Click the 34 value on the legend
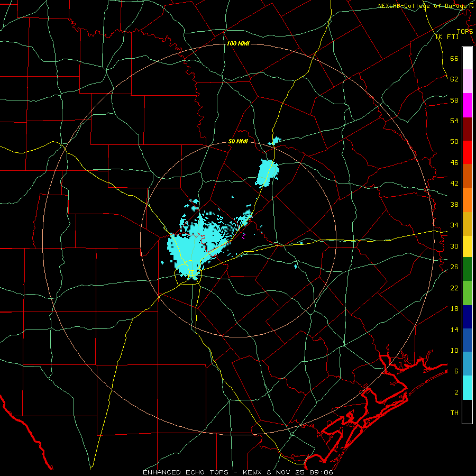The image size is (476, 476). (454, 225)
